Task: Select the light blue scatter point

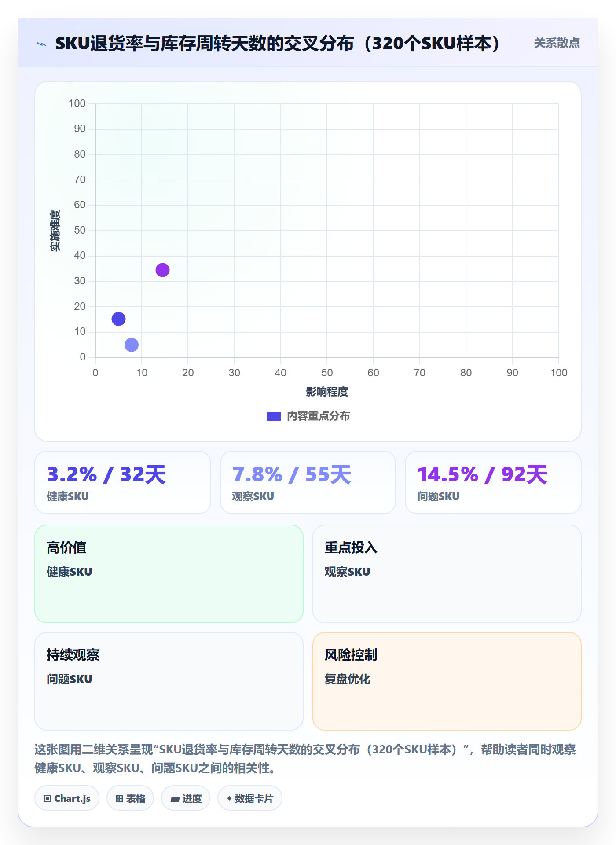Action: tap(132, 345)
